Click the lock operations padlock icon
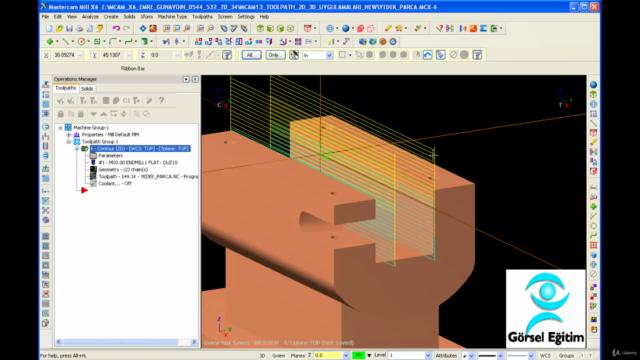 [x=60, y=114]
